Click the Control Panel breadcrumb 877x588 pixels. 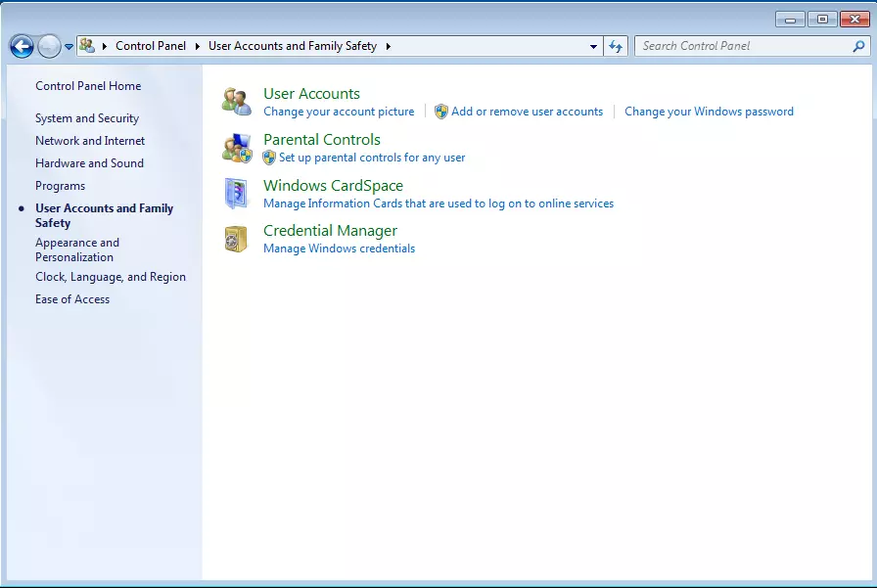coord(151,46)
